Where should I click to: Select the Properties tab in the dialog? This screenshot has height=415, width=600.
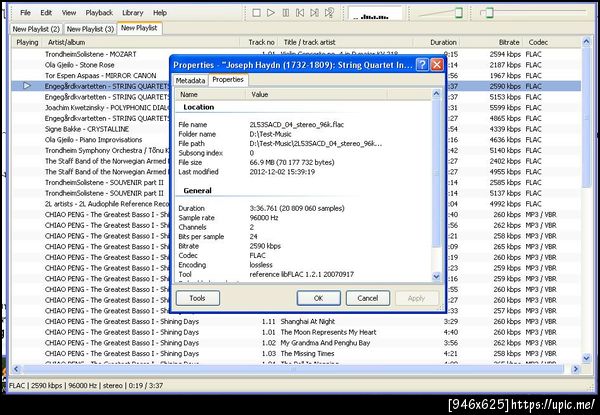coord(228,80)
